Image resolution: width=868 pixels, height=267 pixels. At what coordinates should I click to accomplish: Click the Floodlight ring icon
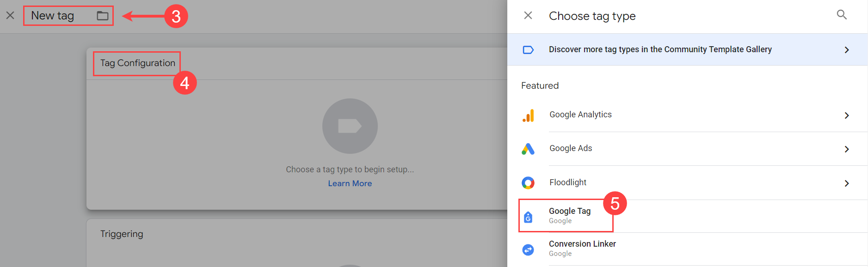coord(528,183)
